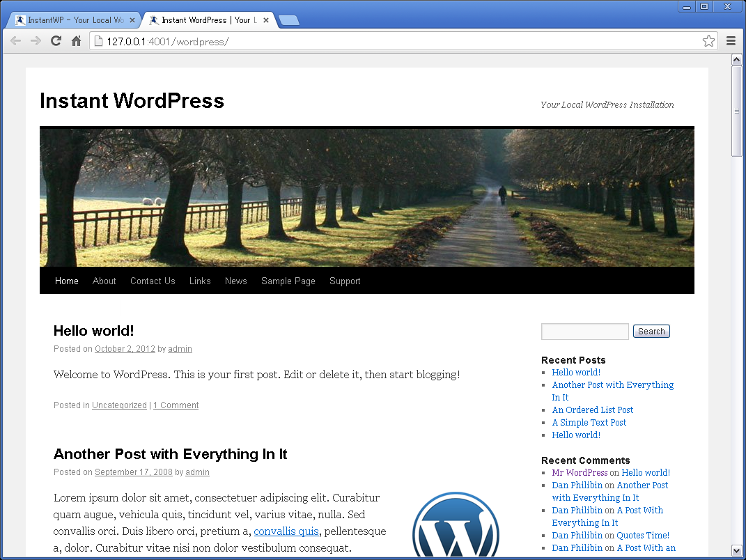Click the scrollbar down arrow
The width and height of the screenshot is (746, 560).
pos(736,550)
